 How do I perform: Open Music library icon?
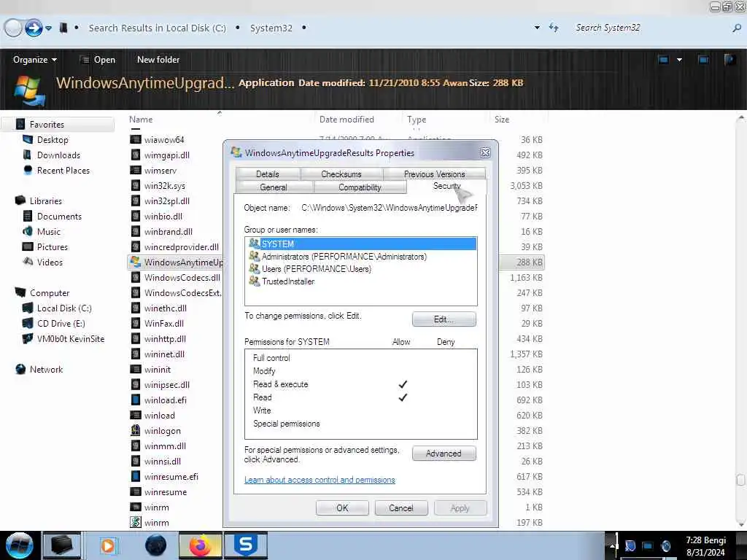[x=28, y=231]
